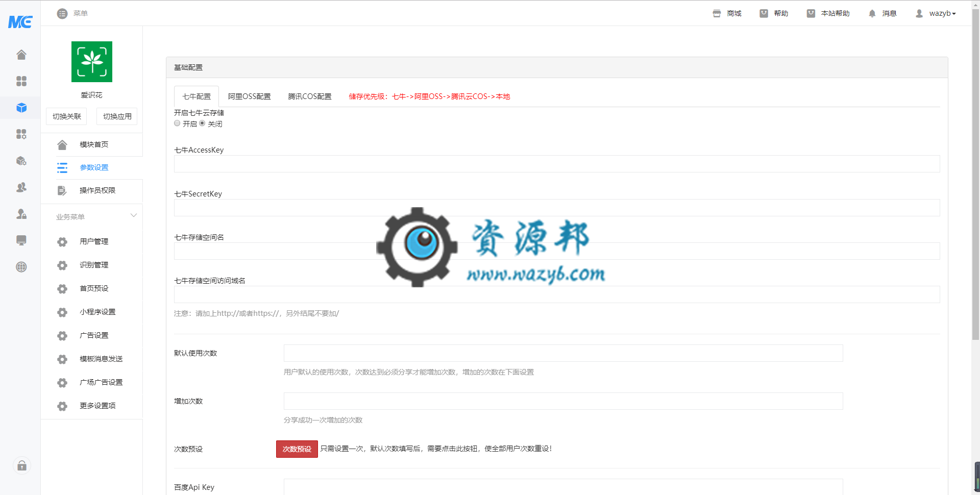Switch to 七牛配置 tab
This screenshot has width=980, height=495.
click(197, 96)
